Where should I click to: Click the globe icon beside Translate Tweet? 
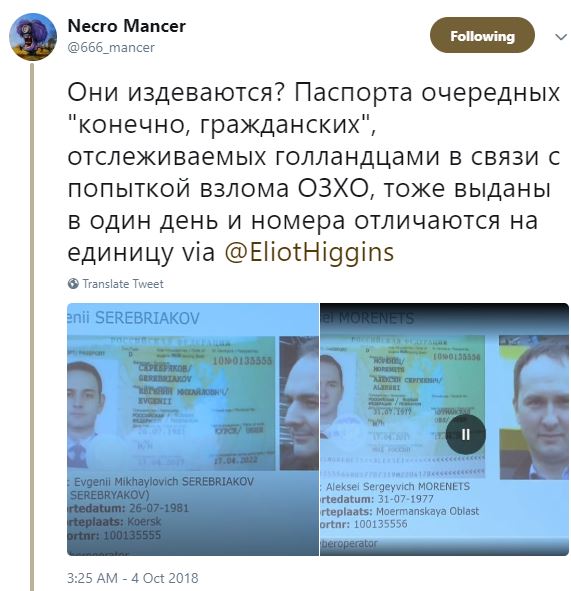click(x=73, y=283)
